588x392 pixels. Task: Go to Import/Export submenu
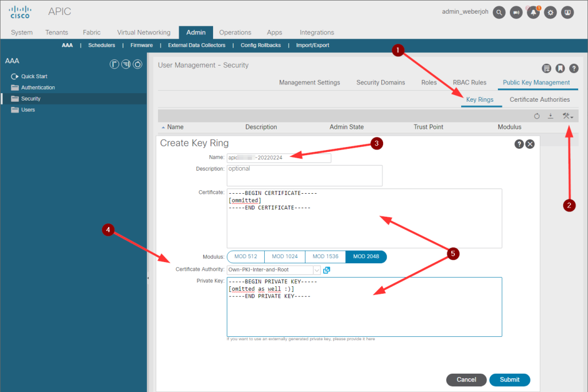click(x=312, y=45)
